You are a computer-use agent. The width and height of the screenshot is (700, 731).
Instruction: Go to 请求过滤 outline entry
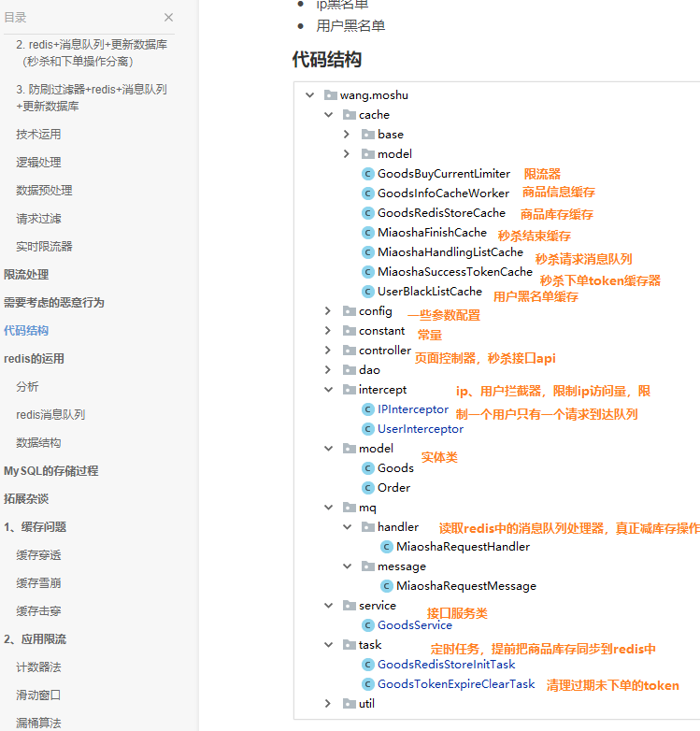[38, 219]
